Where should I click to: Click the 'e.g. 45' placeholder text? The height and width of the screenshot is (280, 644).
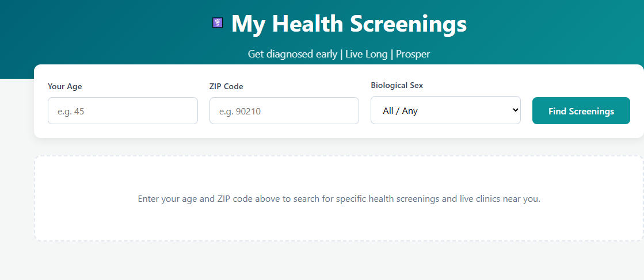[x=71, y=111]
